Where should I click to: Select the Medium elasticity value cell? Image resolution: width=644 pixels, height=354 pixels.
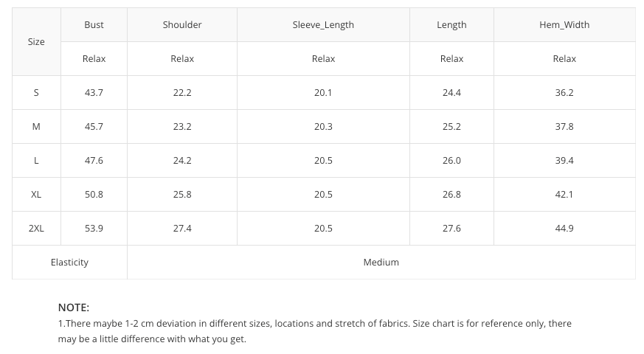tap(381, 263)
